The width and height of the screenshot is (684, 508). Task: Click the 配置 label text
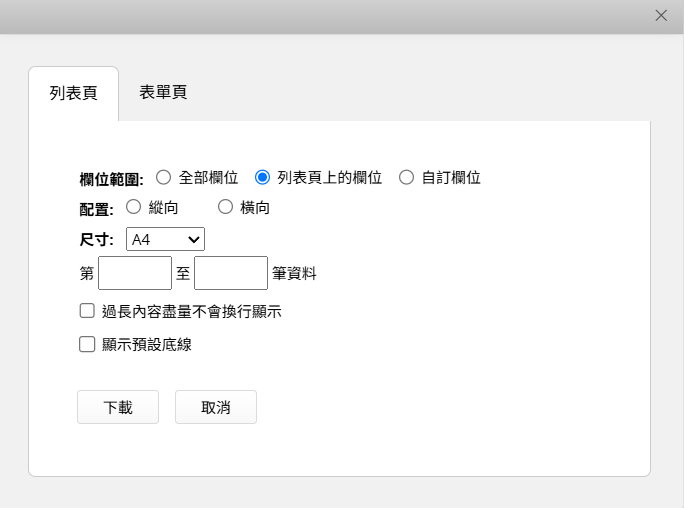click(x=97, y=209)
